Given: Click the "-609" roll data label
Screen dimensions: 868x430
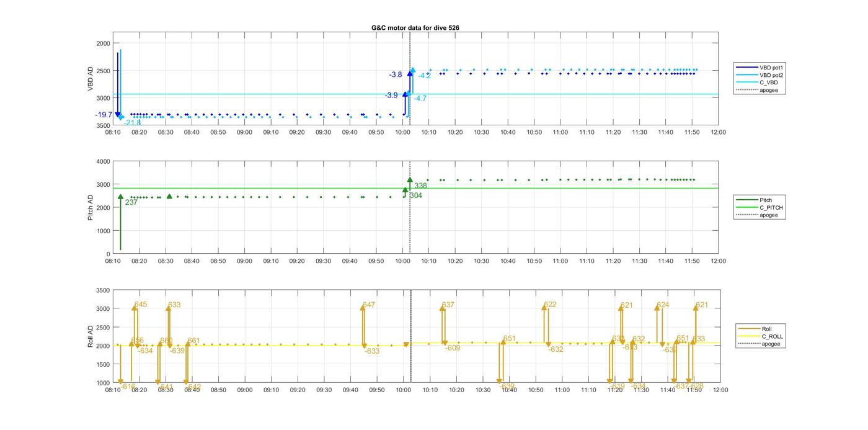Looking at the screenshot, I should (453, 348).
